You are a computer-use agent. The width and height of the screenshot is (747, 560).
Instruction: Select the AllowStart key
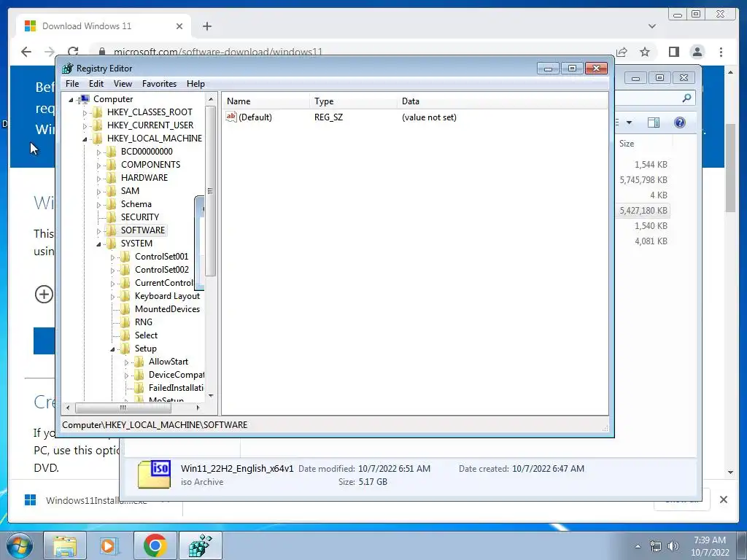pos(169,362)
